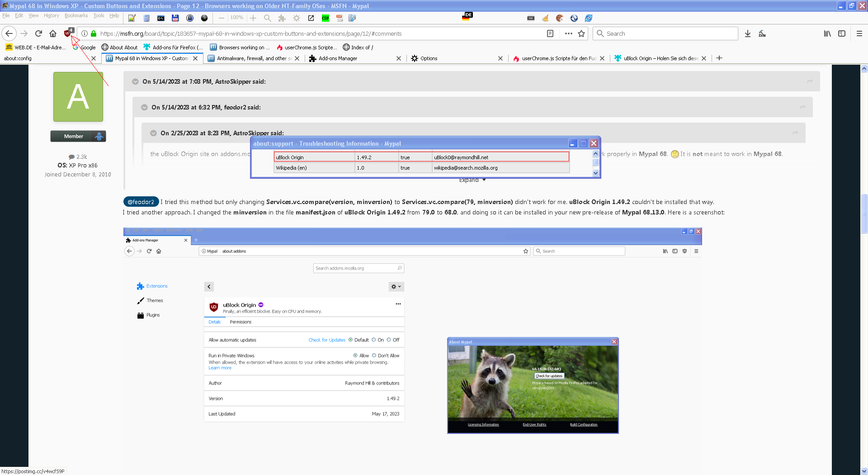Reload the current page
Image resolution: width=868 pixels, height=475 pixels.
coord(38,33)
